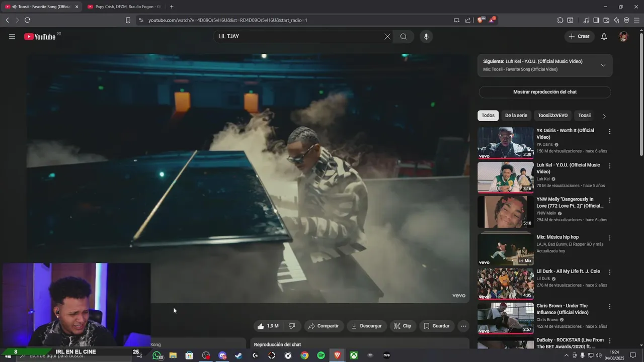Open Spotify from the taskbar
The height and width of the screenshot is (362, 644).
pyautogui.click(x=321, y=355)
